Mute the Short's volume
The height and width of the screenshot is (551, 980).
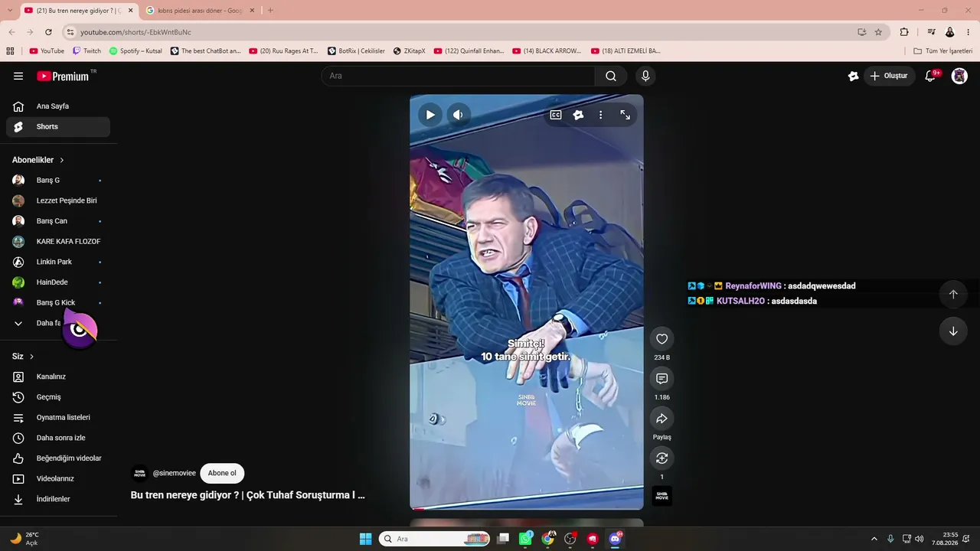pos(458,115)
